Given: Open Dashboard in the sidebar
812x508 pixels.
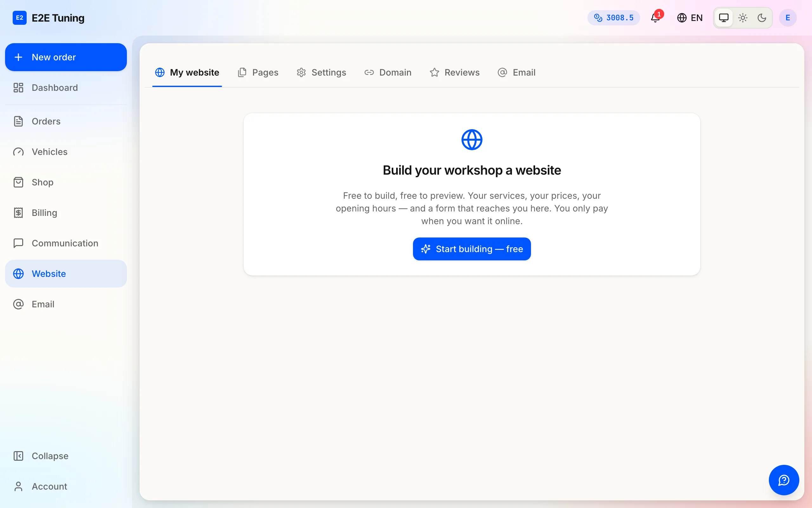Looking at the screenshot, I should coord(66,88).
